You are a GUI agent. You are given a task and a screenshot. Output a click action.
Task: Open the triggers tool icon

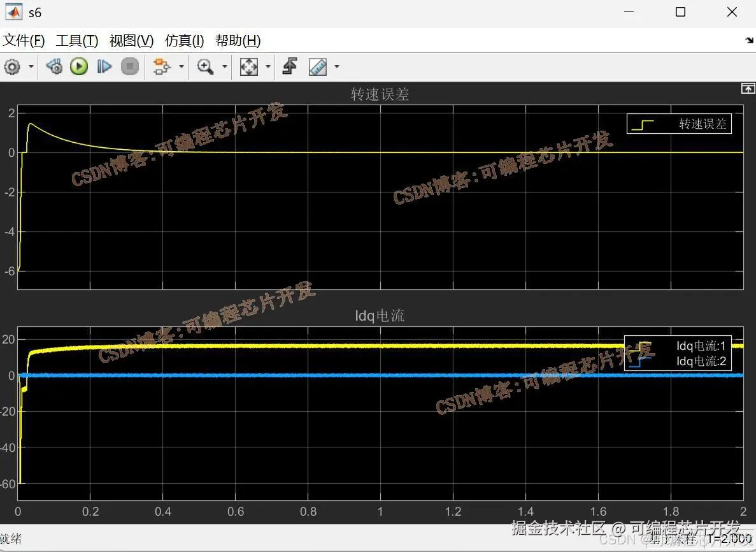tap(290, 66)
